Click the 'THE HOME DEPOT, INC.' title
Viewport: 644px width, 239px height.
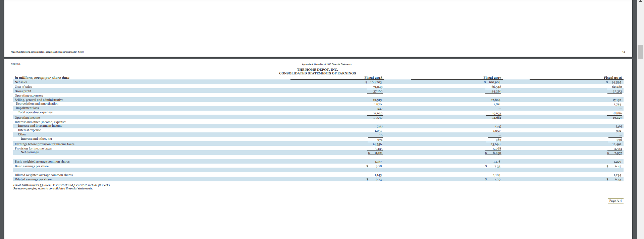point(317,70)
